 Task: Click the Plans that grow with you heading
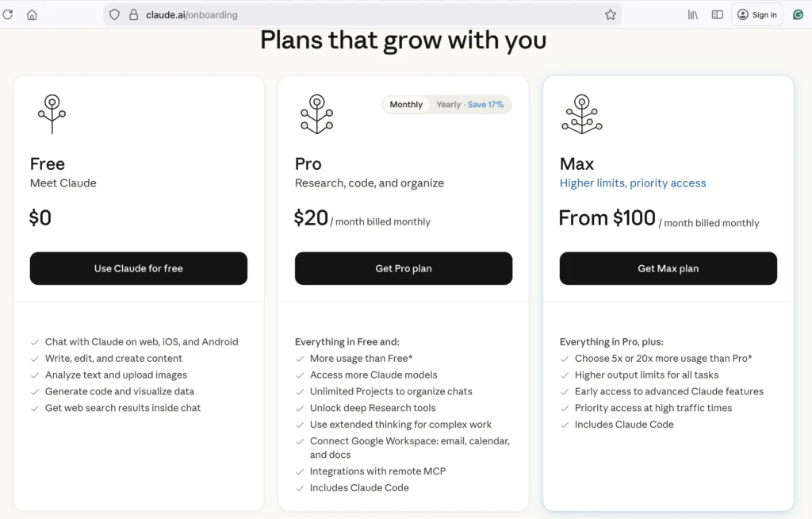click(x=403, y=40)
